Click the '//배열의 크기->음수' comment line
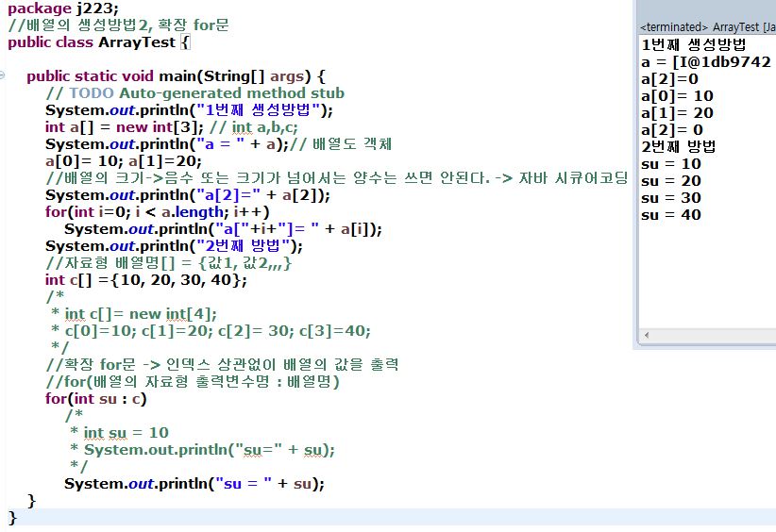The height and width of the screenshot is (532, 776). (336, 178)
